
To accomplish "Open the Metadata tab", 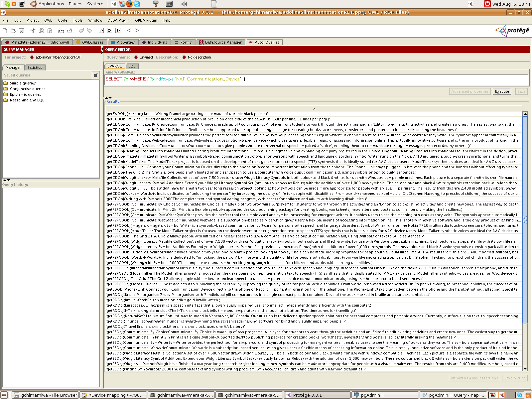I will [x=37, y=42].
